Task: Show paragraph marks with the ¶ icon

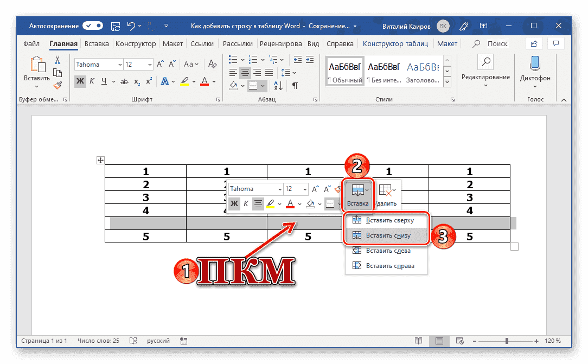Action: coord(293,85)
